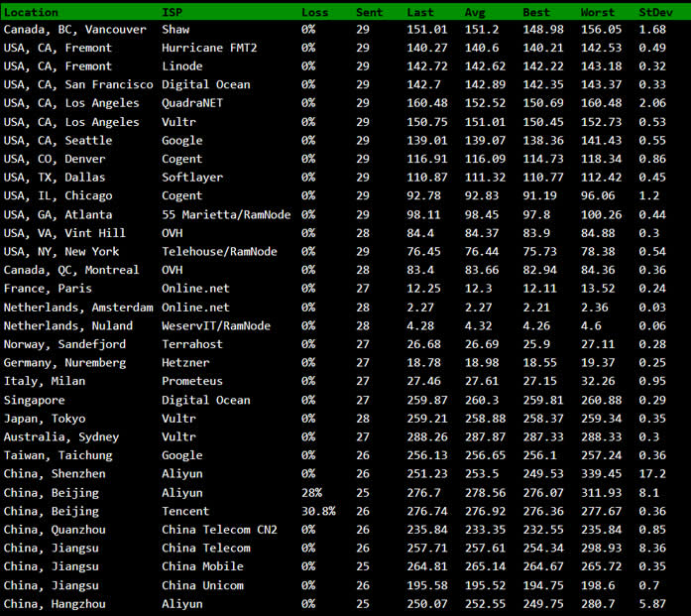Select Netherlands, Amsterdam location
The width and height of the screenshot is (691, 616).
[x=78, y=308]
